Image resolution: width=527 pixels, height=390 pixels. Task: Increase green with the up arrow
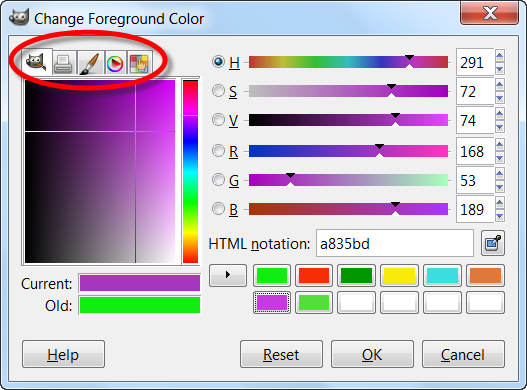tap(499, 173)
